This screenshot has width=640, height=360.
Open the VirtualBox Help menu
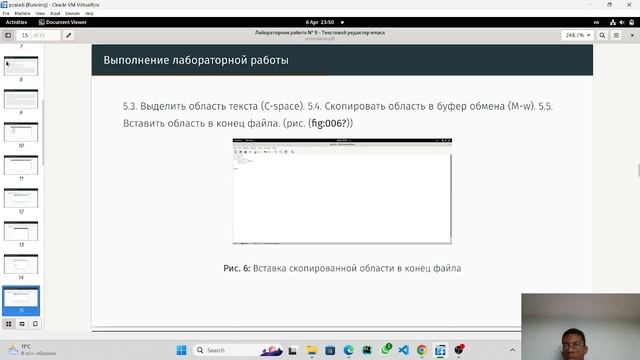(89, 13)
